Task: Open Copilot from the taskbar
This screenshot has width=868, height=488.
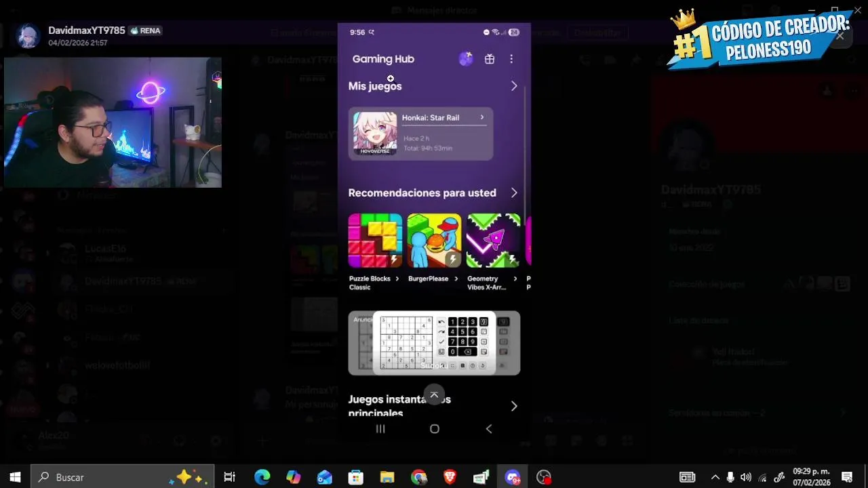Action: [294, 477]
